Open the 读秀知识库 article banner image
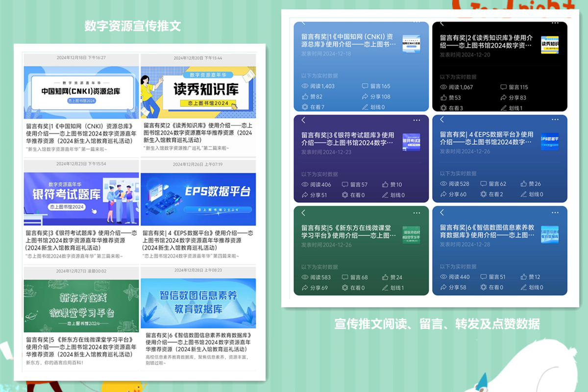 point(198,93)
